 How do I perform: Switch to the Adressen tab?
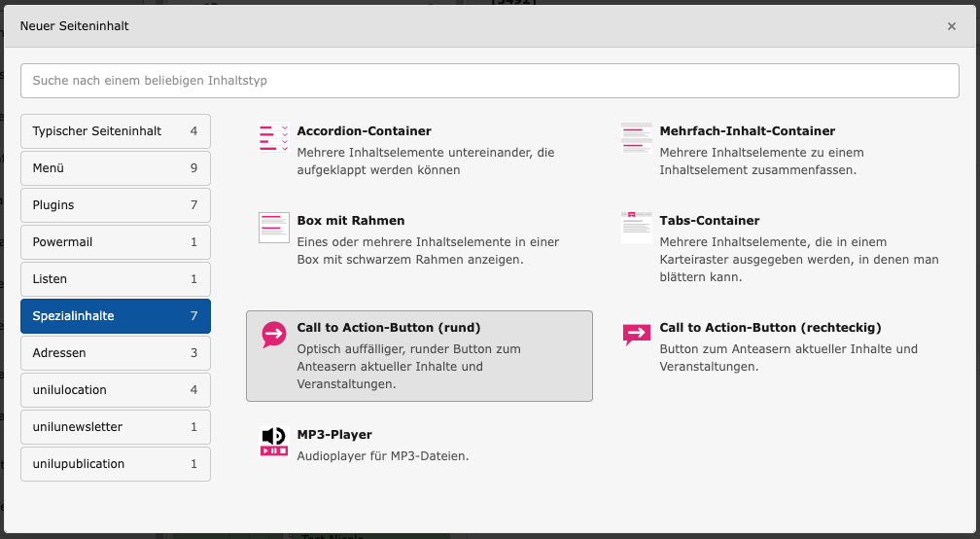[115, 353]
